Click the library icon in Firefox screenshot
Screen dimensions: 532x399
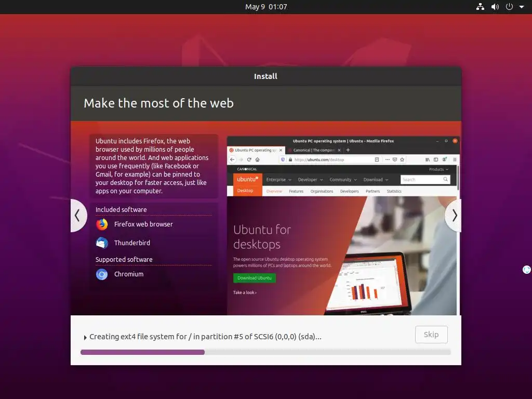[428, 159]
